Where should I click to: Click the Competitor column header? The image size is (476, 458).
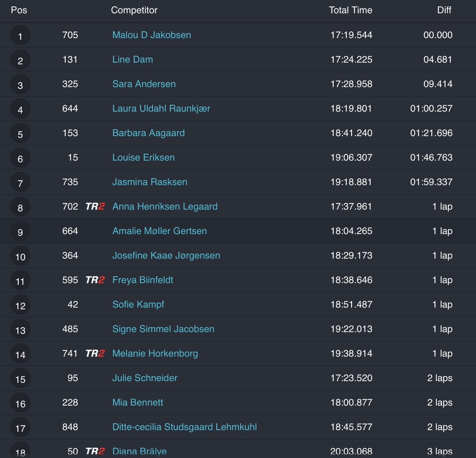[134, 10]
